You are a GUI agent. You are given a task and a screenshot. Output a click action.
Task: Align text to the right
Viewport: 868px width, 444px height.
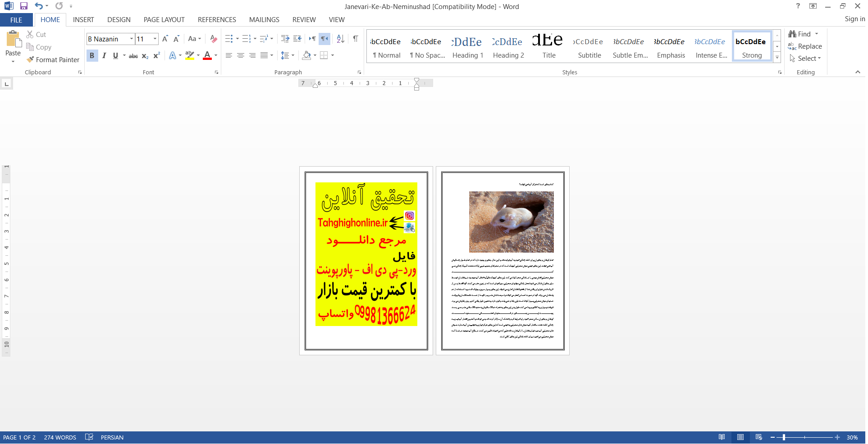[252, 55]
